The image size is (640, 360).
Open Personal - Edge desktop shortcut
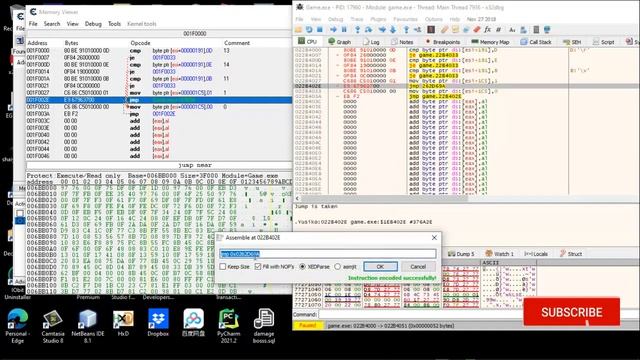[x=17, y=326]
